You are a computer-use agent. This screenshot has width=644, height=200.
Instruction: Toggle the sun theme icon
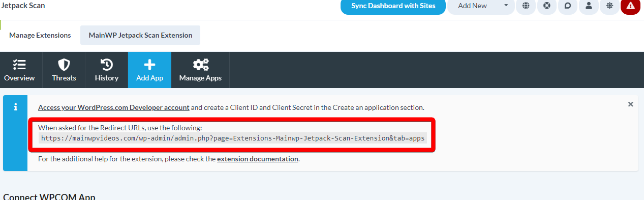click(609, 6)
